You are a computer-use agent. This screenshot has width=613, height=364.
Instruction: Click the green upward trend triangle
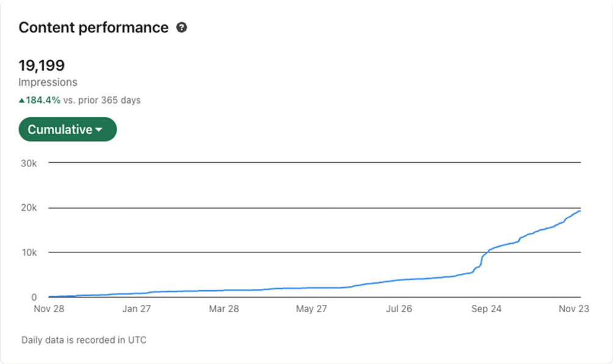coord(22,100)
